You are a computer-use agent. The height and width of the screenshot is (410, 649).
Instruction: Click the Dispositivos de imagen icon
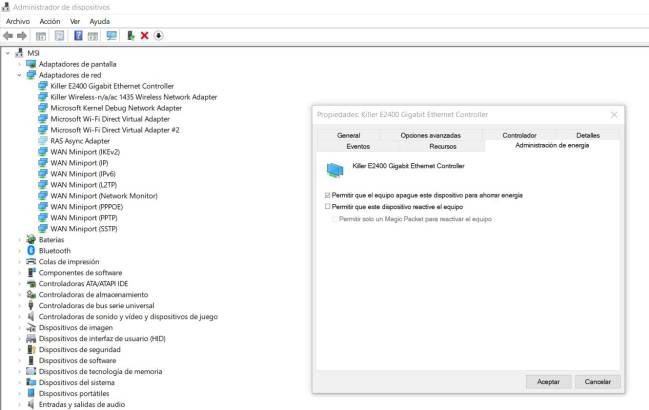click(31, 327)
